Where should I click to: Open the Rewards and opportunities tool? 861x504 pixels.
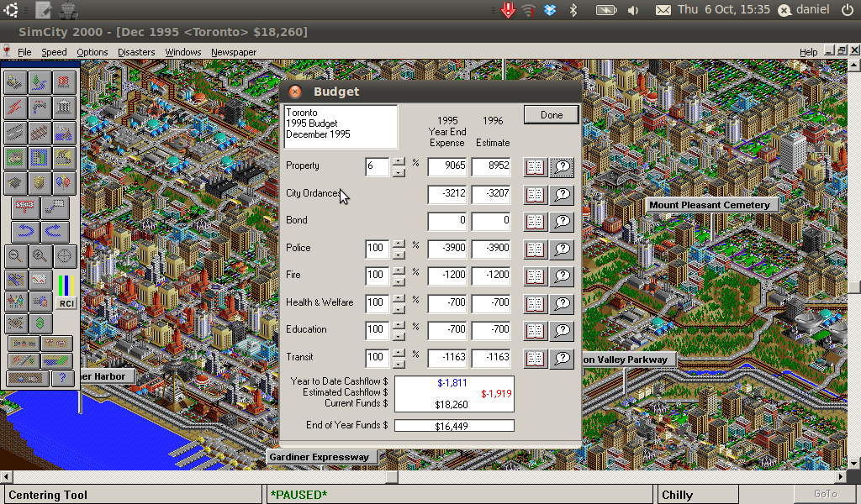[64, 108]
